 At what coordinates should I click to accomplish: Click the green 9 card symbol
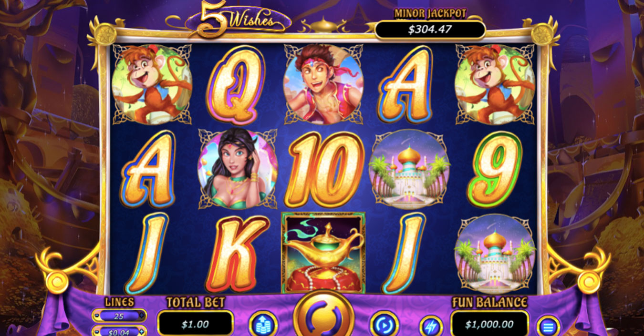[x=494, y=169]
